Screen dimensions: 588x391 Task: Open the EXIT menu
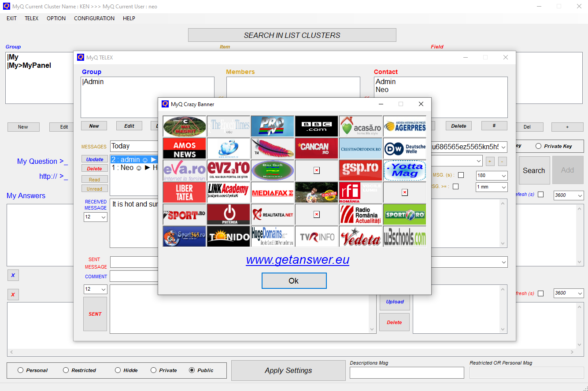[12, 18]
